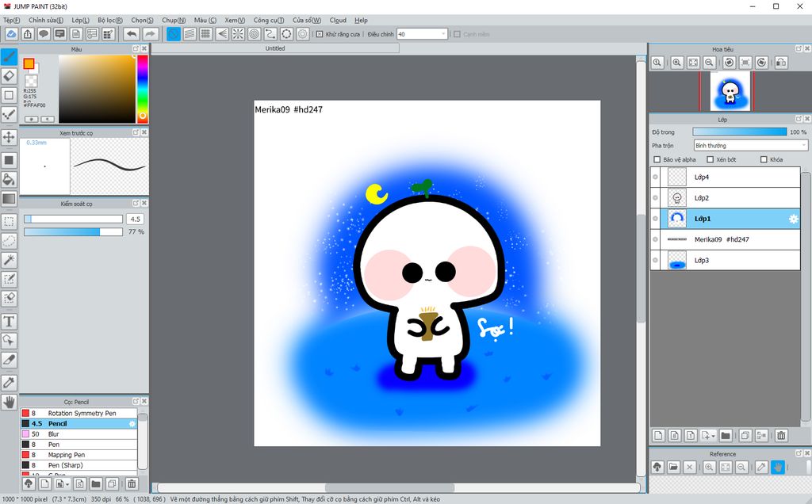Select the Rotation Symmetry Pen brush
Viewport: 812px width, 504px height.
click(79, 413)
